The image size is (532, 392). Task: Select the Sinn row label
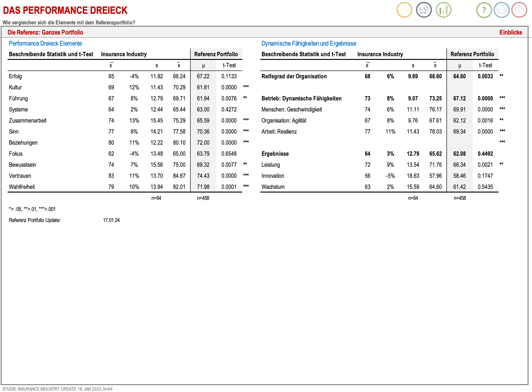pyautogui.click(x=14, y=132)
